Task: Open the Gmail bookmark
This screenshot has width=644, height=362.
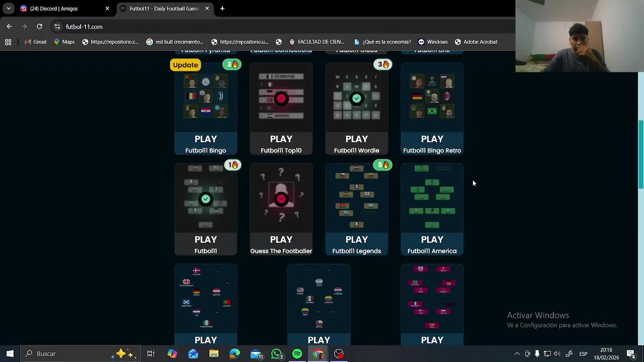Action: click(x=35, y=42)
